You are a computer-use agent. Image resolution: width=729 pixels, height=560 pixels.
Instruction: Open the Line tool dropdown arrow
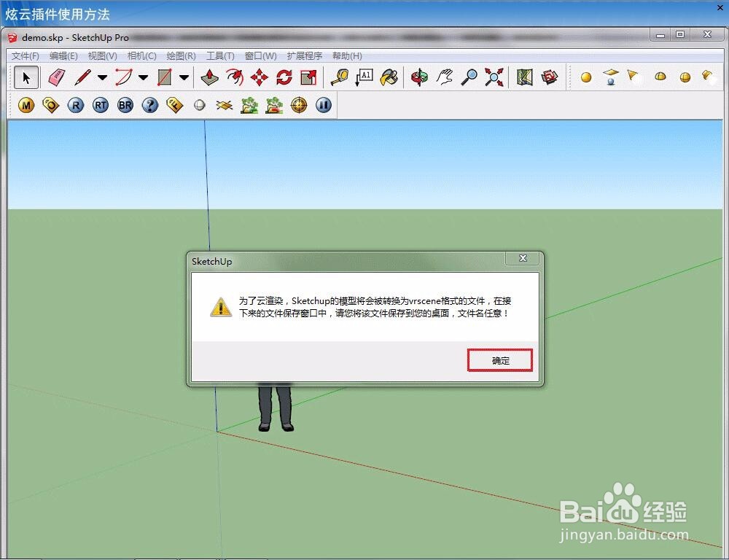pos(102,77)
